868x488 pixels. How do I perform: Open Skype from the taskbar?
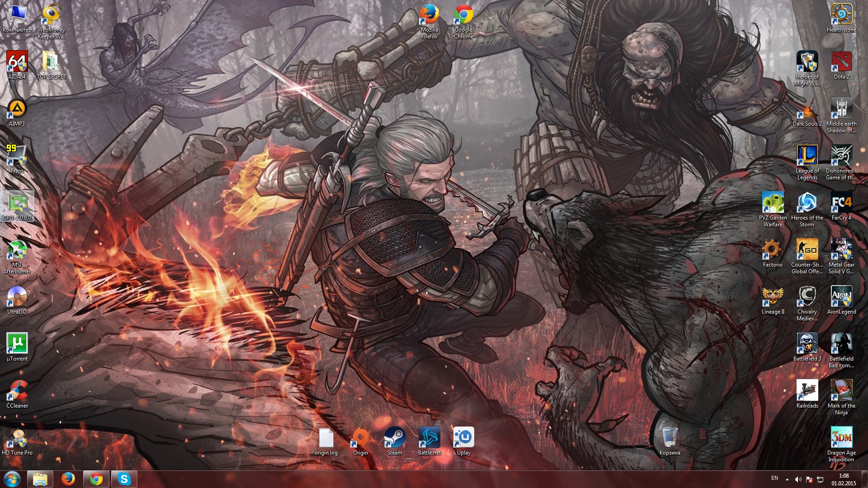click(x=124, y=479)
